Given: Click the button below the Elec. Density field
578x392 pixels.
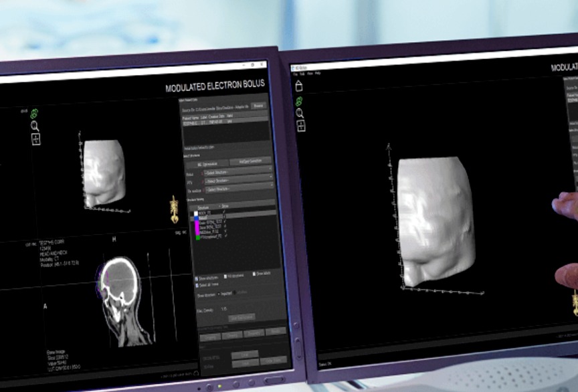Looking at the screenshot, I should click(x=242, y=318).
